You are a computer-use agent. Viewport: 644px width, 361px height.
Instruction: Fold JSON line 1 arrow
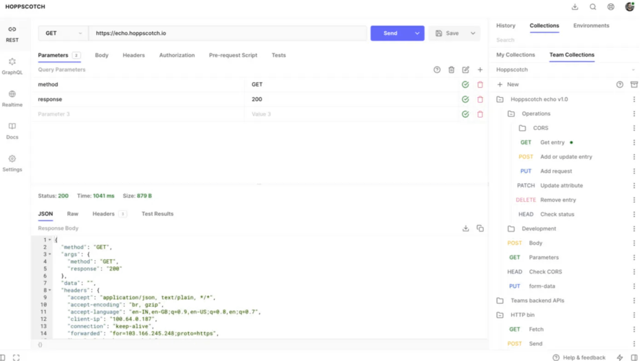[x=50, y=240]
